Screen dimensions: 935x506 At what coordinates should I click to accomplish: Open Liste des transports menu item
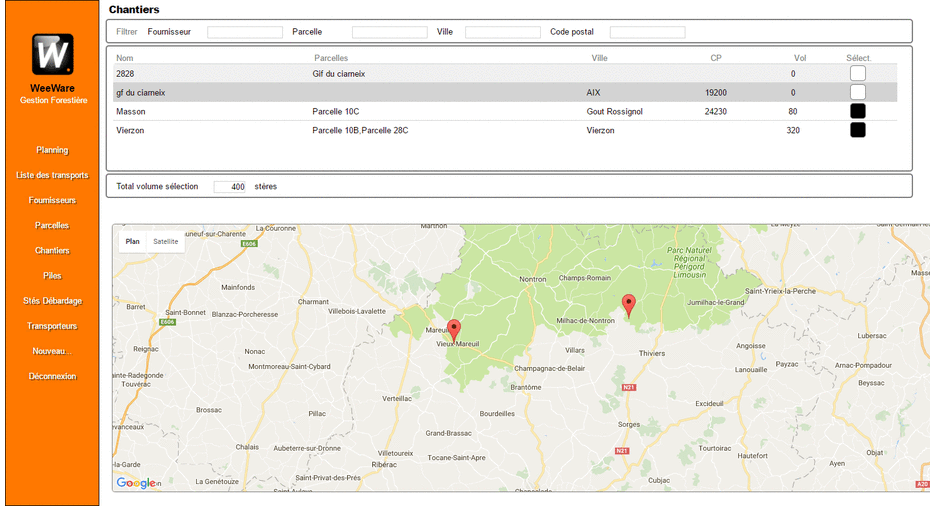tap(52, 175)
